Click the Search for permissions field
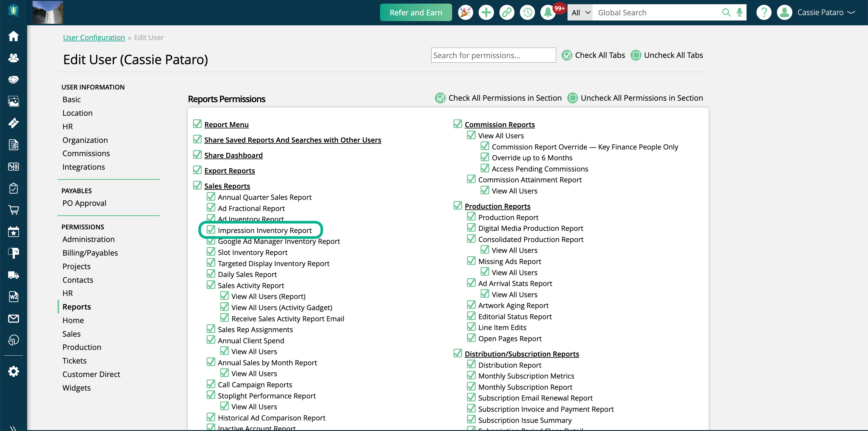 [493, 55]
